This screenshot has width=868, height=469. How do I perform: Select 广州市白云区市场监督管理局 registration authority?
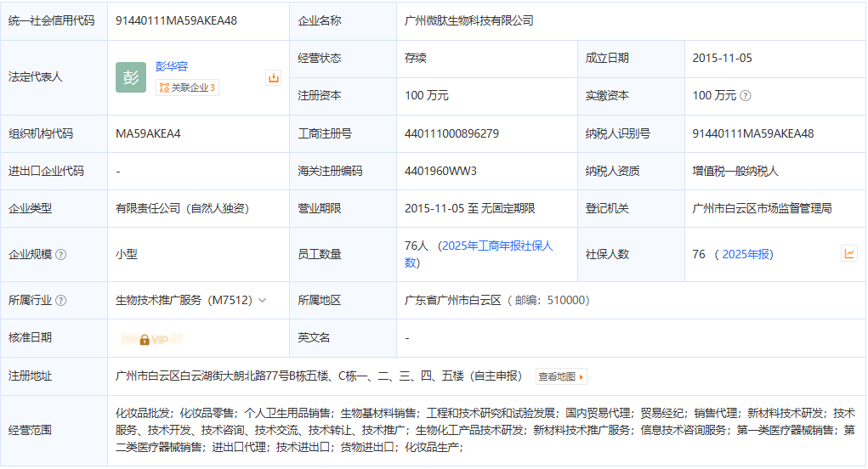[763, 208]
